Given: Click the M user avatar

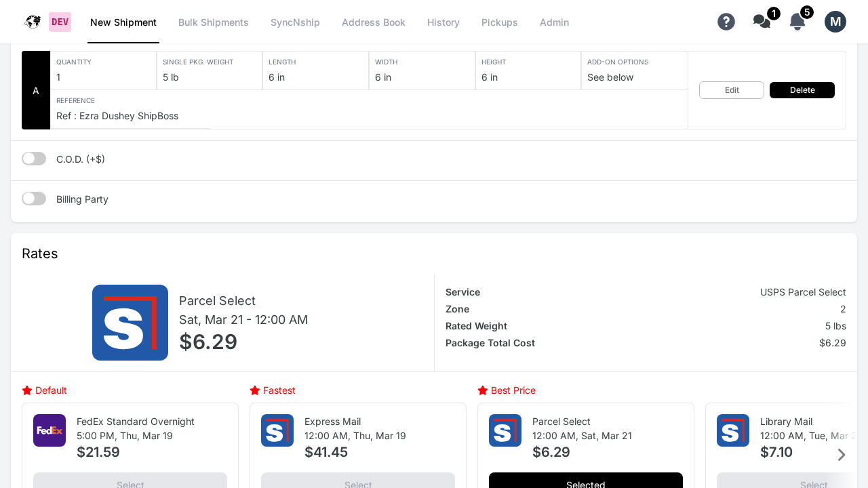Looking at the screenshot, I should [835, 21].
